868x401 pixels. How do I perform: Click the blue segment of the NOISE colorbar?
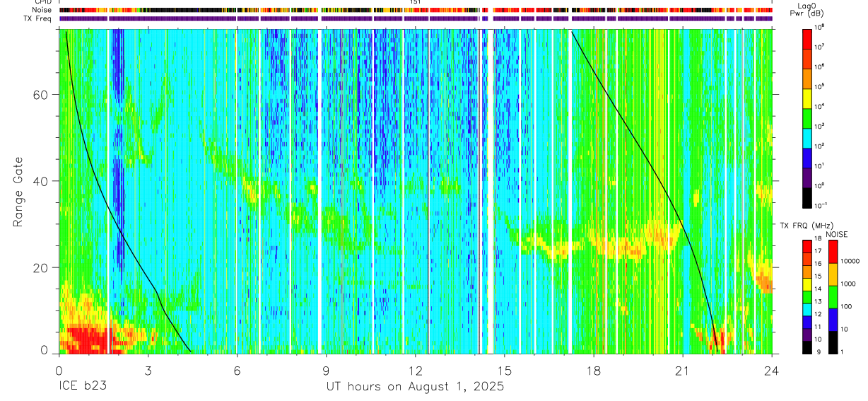pos(832,319)
